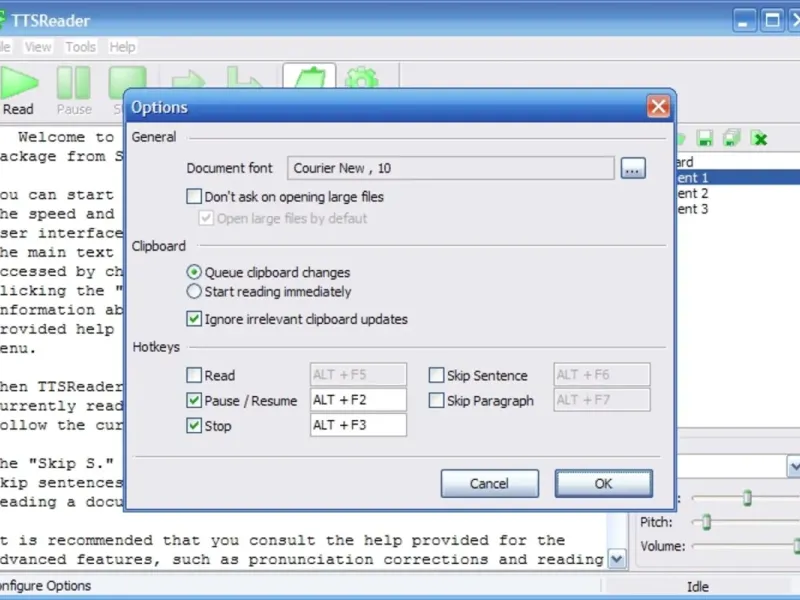Select Queue clipboard changes radio button
The width and height of the screenshot is (800, 600).
tap(194, 272)
